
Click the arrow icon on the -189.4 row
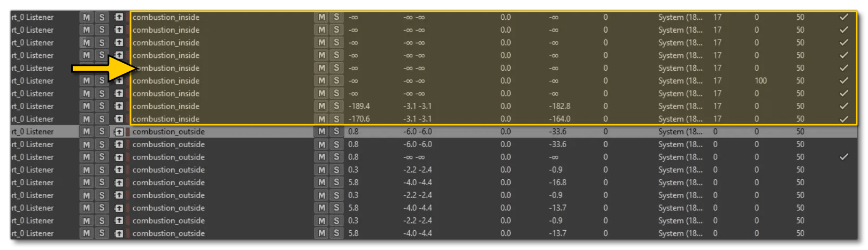coord(119,107)
